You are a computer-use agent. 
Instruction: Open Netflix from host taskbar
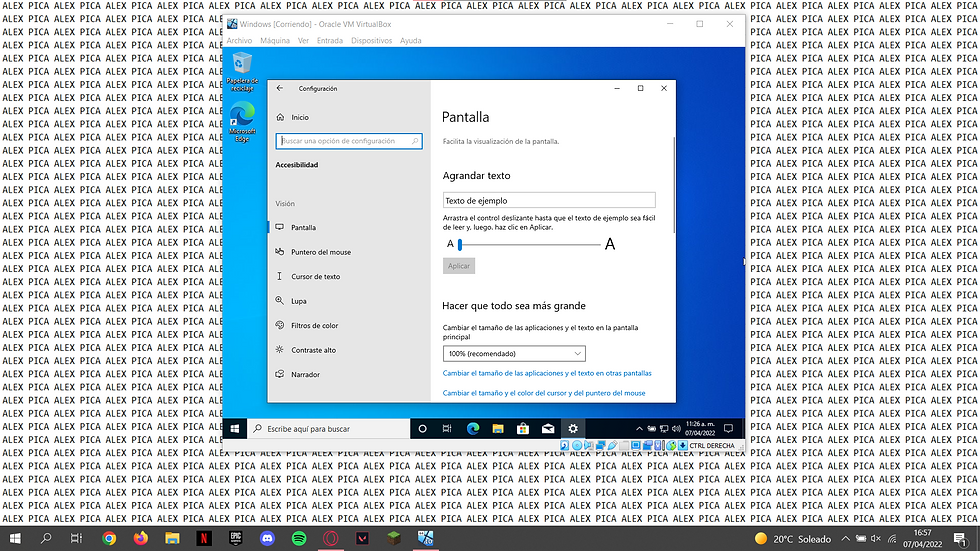point(204,539)
